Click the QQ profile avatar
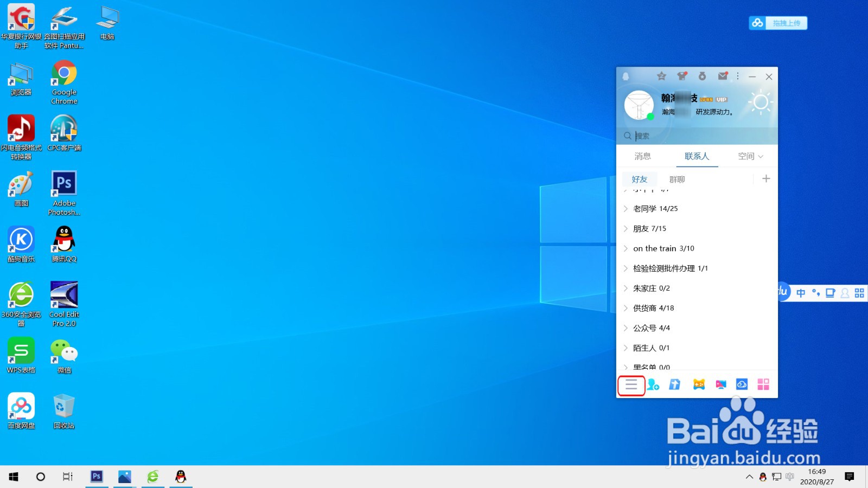The image size is (868, 488). 639,105
